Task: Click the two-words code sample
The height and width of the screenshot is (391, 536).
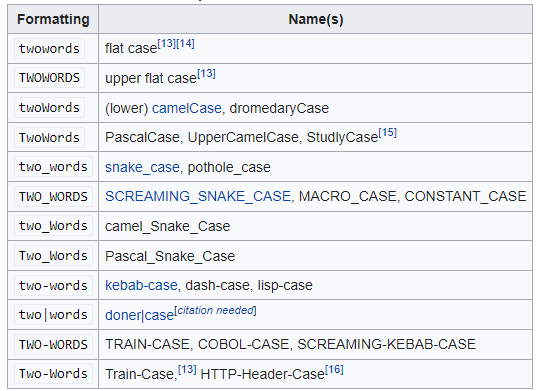Action: [x=53, y=285]
